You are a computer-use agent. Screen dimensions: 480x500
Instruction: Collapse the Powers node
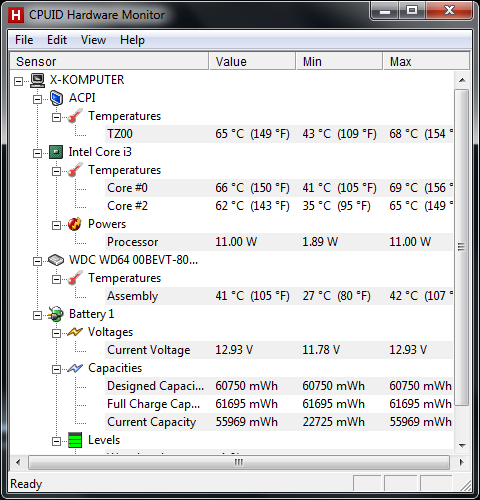(x=56, y=225)
